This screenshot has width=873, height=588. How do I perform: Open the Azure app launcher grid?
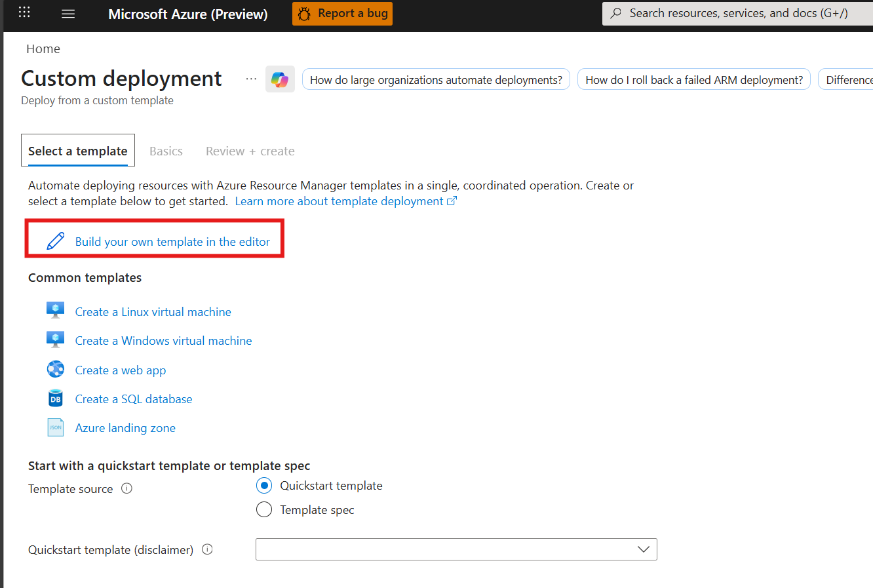24,13
